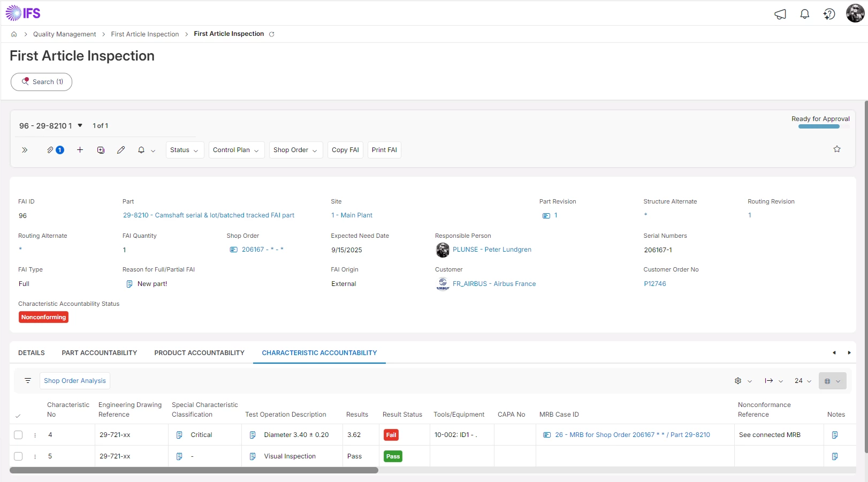Click Nonconforming status badge
Image resolution: width=868 pixels, height=482 pixels.
(x=44, y=318)
